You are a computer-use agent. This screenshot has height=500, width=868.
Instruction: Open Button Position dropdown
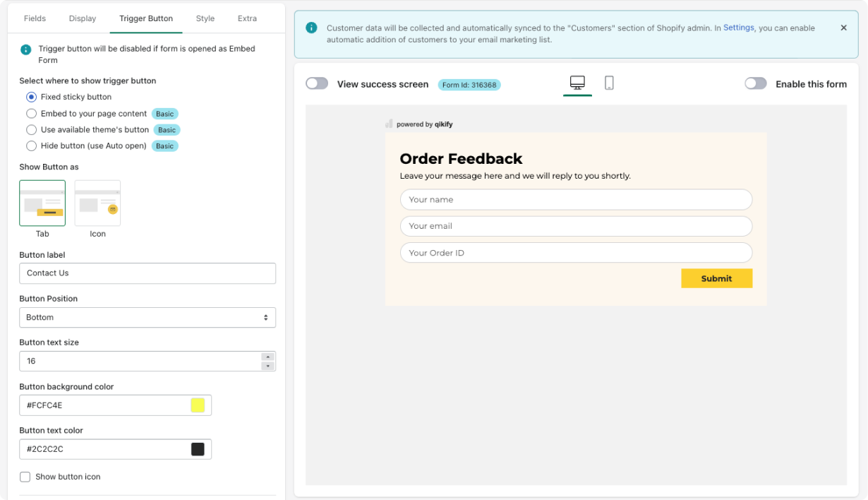[x=147, y=318]
